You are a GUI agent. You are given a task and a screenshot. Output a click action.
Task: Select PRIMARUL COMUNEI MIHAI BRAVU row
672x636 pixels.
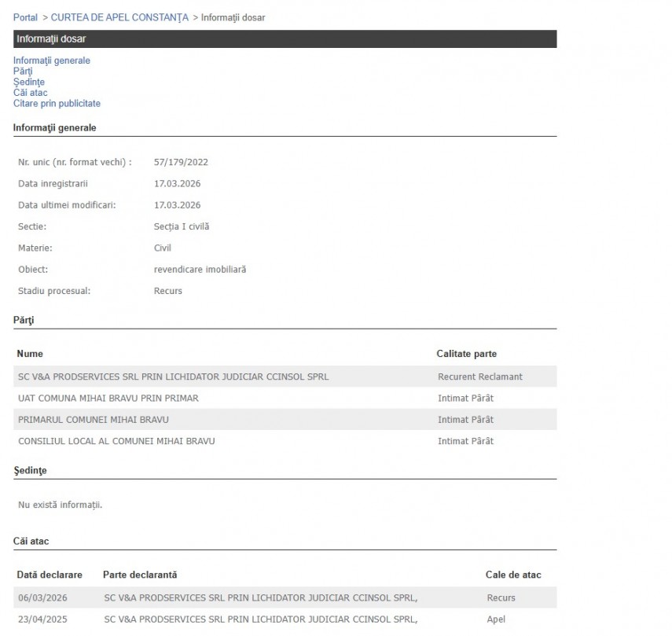coord(94,420)
